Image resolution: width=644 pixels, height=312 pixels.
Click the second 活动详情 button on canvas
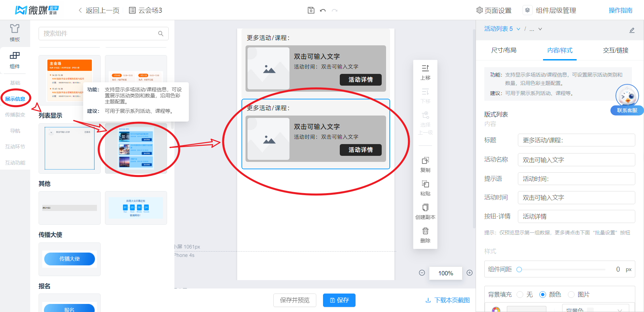pyautogui.click(x=361, y=150)
